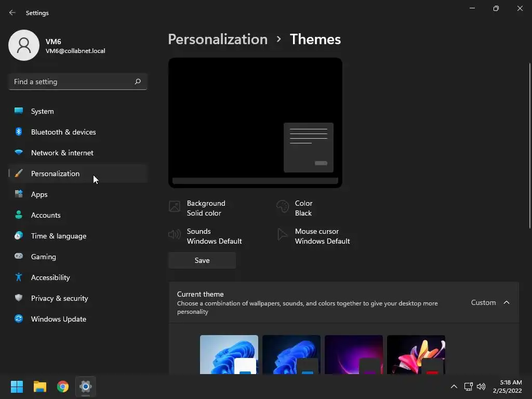Click the Gaming controller icon
This screenshot has height=399, width=532.
coord(19,256)
